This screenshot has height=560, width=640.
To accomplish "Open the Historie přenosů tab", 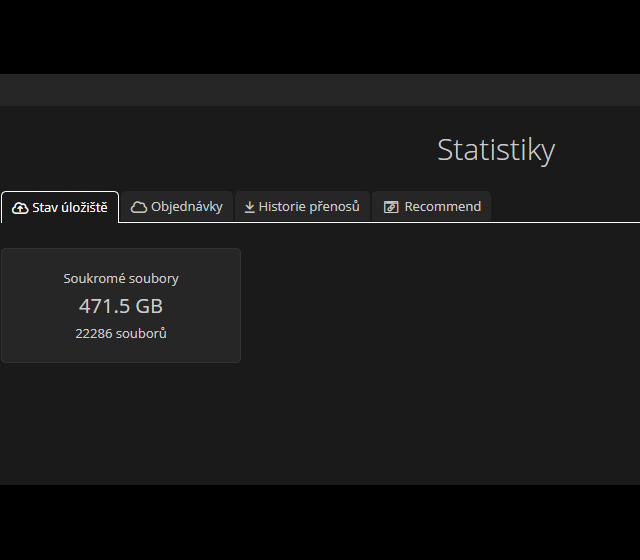I will 302,207.
